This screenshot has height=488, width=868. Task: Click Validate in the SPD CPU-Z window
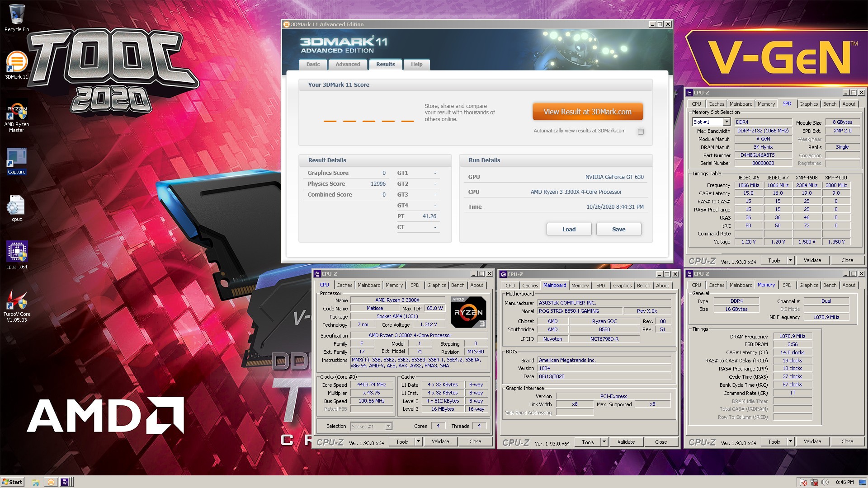click(812, 260)
